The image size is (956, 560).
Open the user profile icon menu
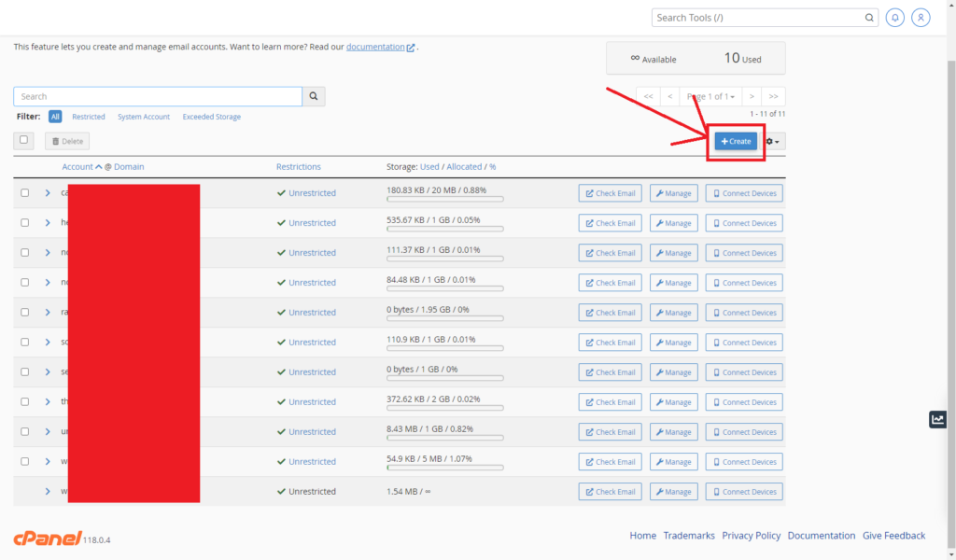pos(921,17)
